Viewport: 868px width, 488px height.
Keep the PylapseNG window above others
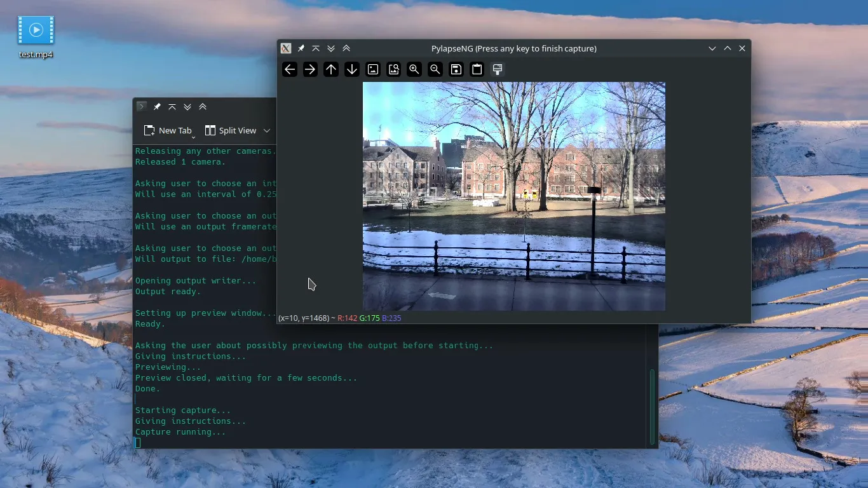coord(346,48)
